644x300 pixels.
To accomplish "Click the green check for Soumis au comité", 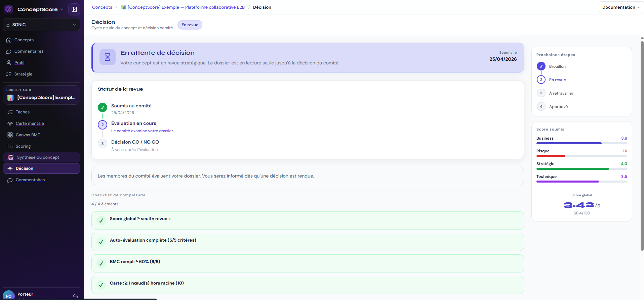I will pos(103,107).
